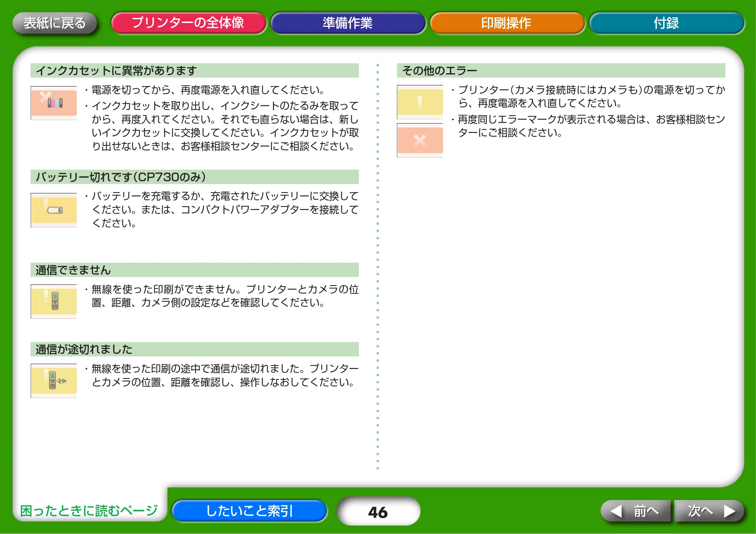Click the 再度同じエラーマーク instruction text
The height and width of the screenshot is (534, 756).
click(591, 126)
